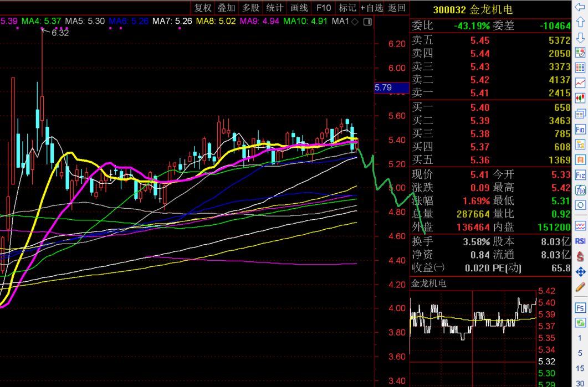The image size is (588, 387).
Task: Click the 总量 287664 value
Action: click(473, 214)
